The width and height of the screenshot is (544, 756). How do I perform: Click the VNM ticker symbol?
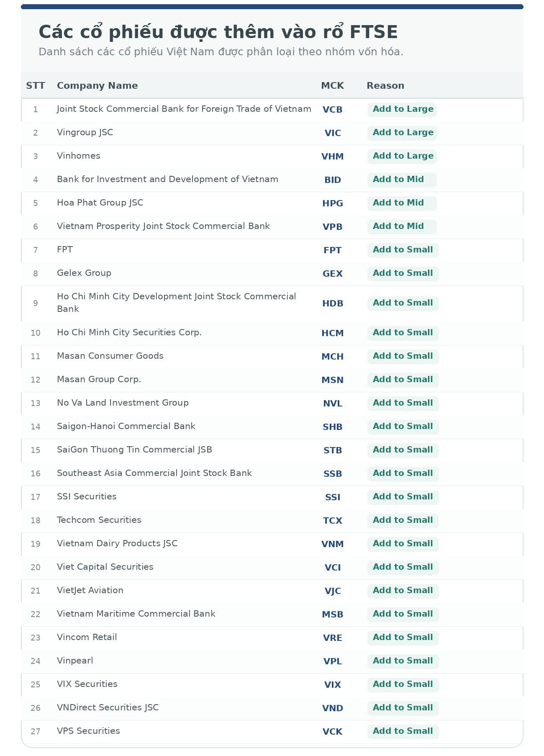[333, 544]
